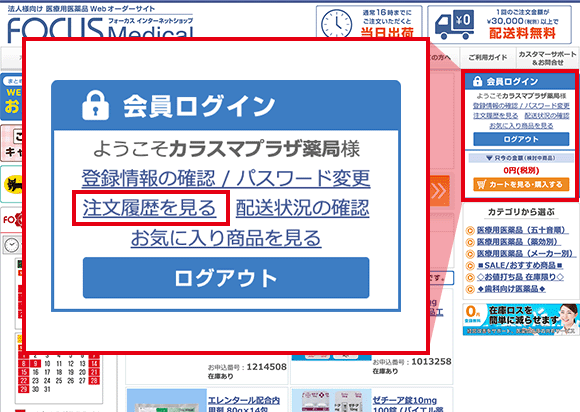Click the large ログアウト button
This screenshot has height=412, width=580.
(226, 278)
